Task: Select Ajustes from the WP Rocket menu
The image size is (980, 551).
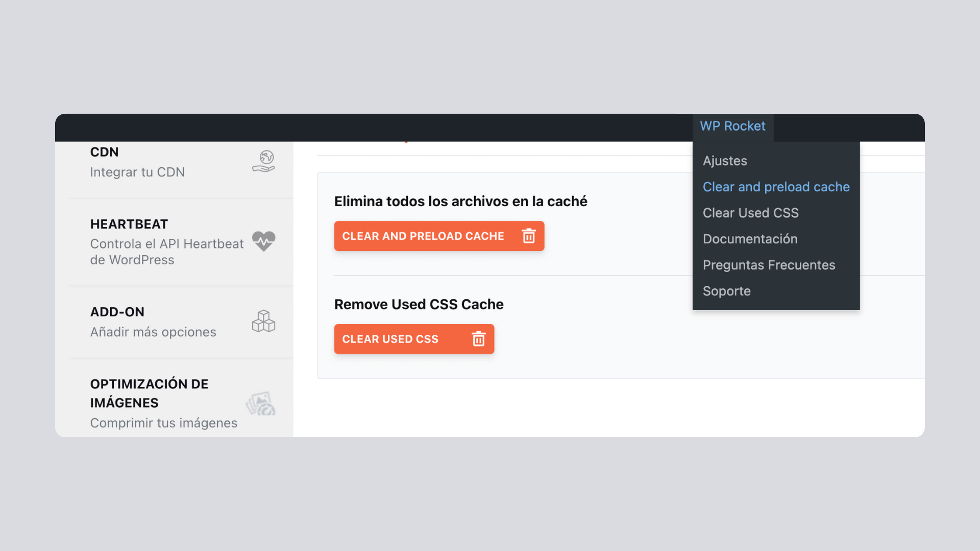Action: (x=724, y=161)
